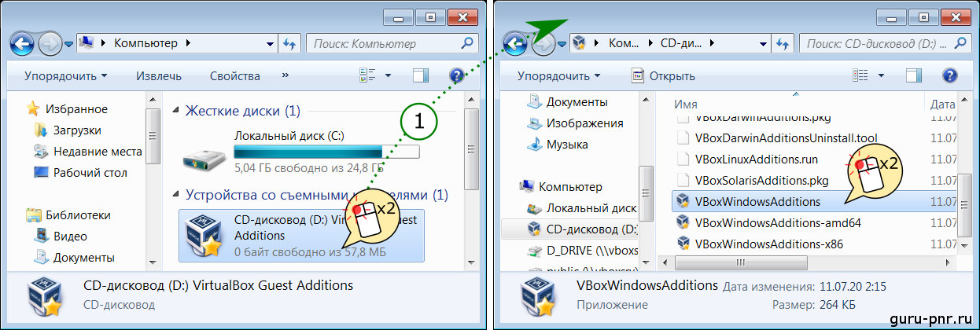Toggle preview pane in right window
This screenshot has width=980, height=330.
[913, 76]
